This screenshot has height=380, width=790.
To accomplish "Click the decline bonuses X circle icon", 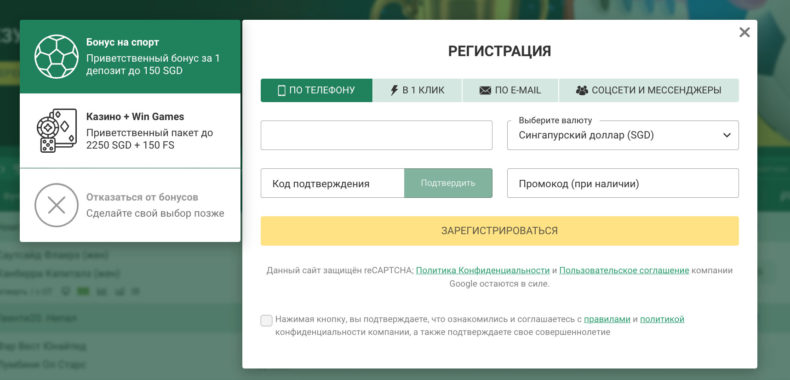I will click(56, 205).
